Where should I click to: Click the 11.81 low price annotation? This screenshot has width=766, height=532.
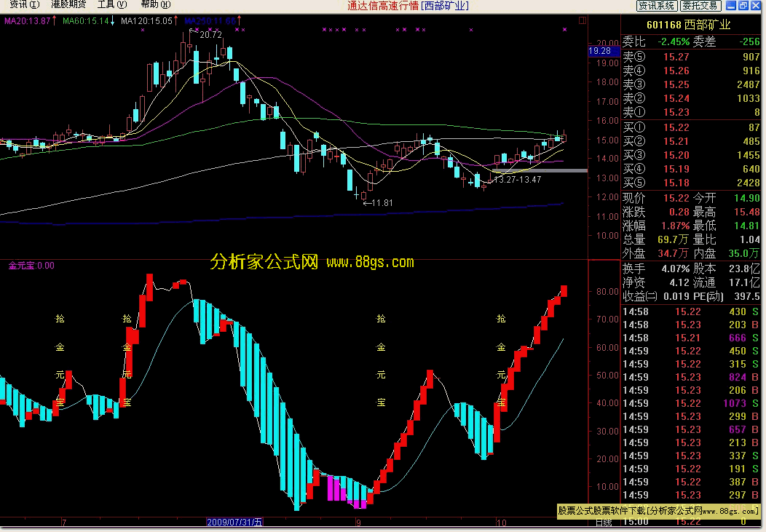(x=381, y=202)
